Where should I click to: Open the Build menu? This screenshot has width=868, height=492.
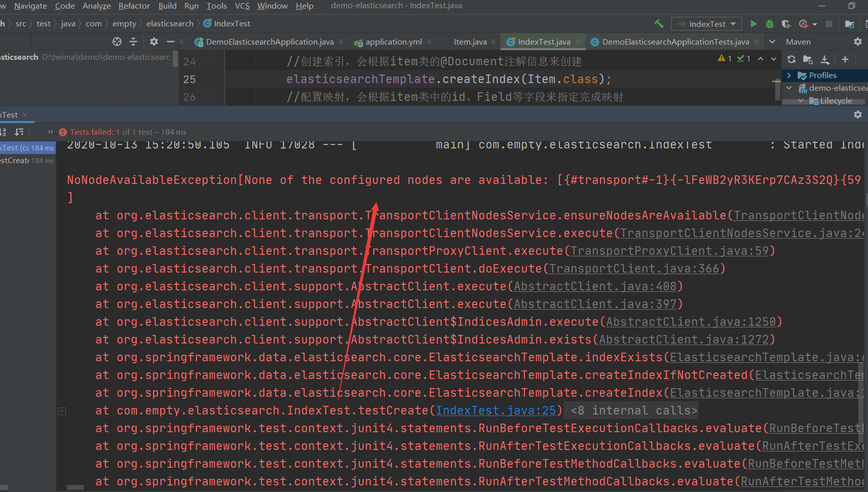(x=168, y=6)
